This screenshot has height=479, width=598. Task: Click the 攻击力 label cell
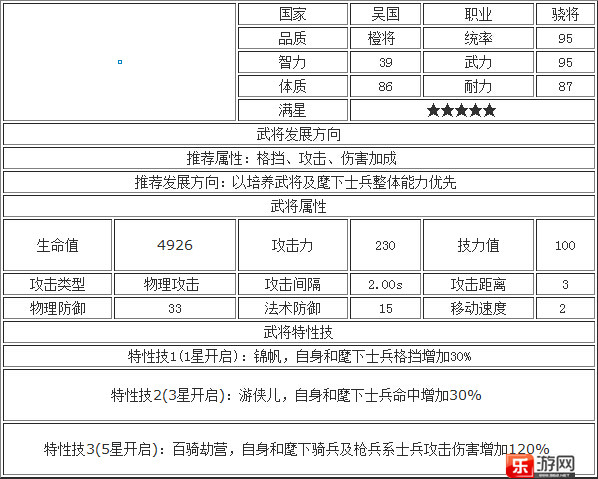pyautogui.click(x=293, y=245)
